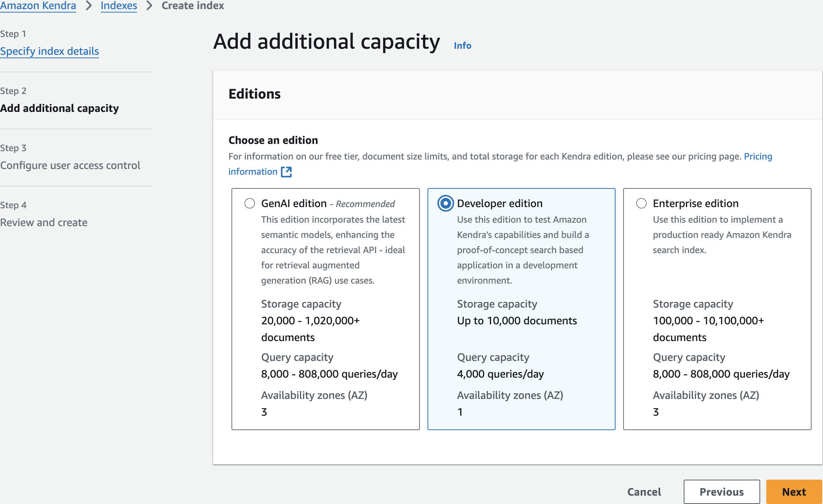
Task: Go to Amazon Kendra breadcrumb
Action: [38, 6]
